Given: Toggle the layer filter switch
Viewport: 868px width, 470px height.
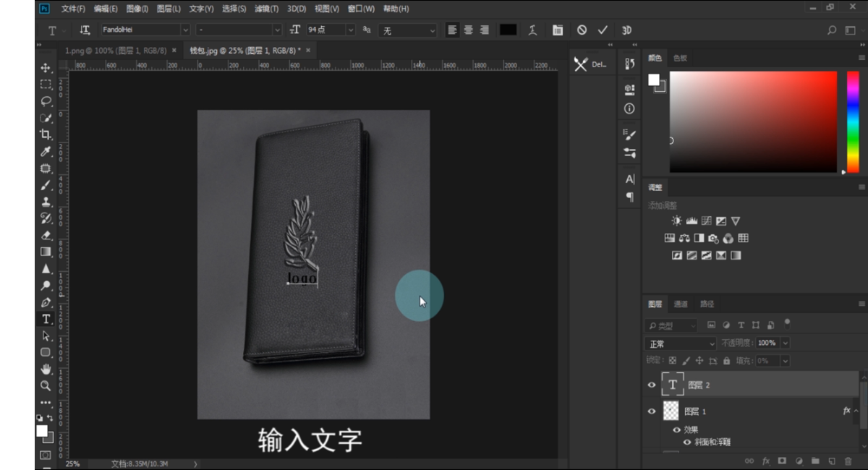Looking at the screenshot, I should click(x=788, y=323).
